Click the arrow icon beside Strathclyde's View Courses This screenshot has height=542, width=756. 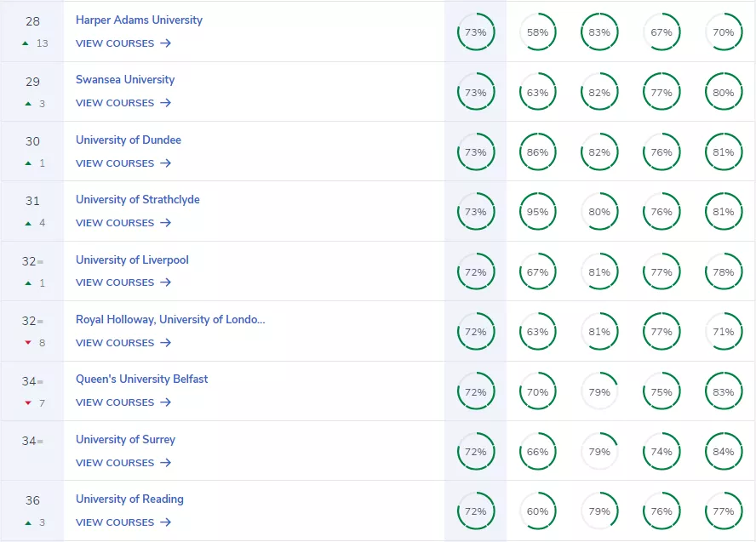coord(165,223)
